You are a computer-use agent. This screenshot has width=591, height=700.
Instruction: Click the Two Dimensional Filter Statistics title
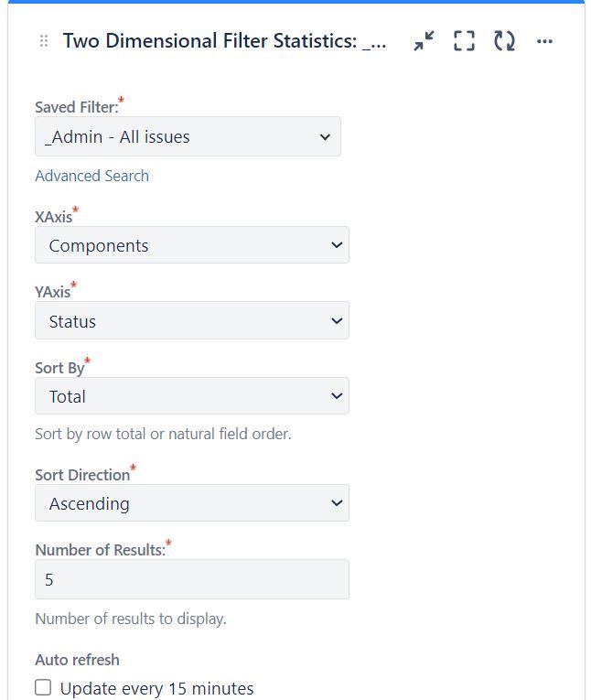pyautogui.click(x=224, y=41)
